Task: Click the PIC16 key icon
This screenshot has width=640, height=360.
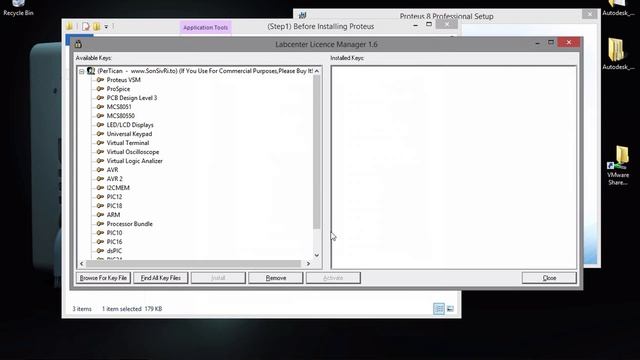Action: 100,241
